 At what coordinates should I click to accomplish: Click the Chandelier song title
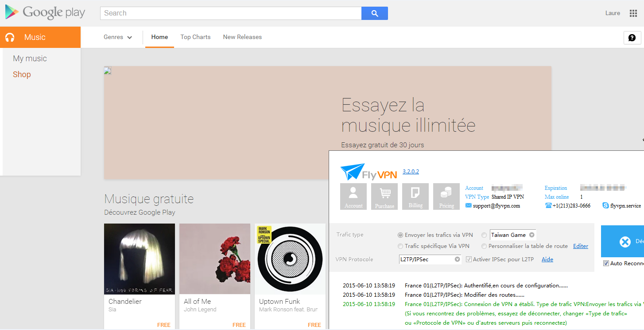point(125,302)
